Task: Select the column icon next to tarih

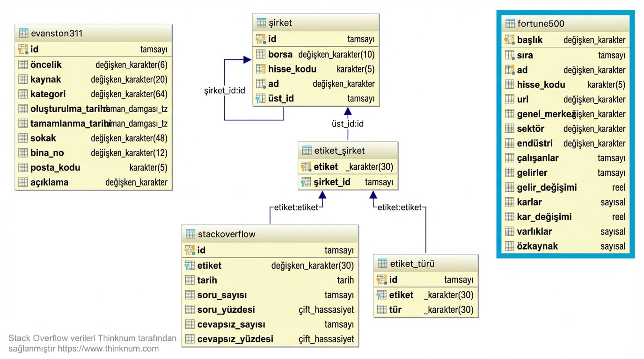Action: coord(190,280)
